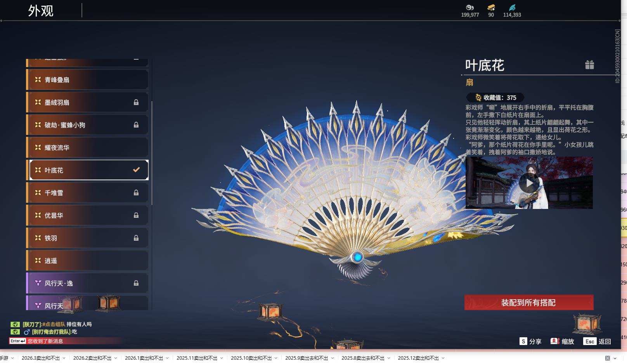Play the fan preview video
The height and width of the screenshot is (364, 627).
click(529, 183)
